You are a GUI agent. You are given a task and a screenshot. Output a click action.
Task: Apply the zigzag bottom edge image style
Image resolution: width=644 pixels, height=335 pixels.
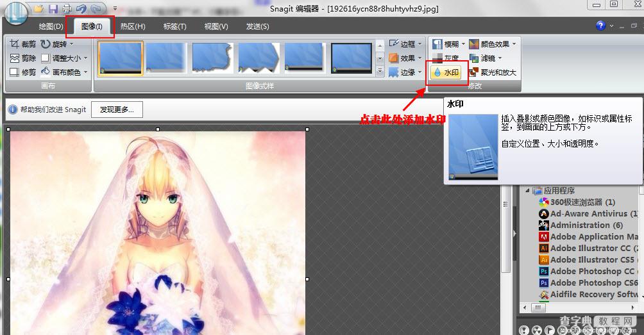point(258,59)
